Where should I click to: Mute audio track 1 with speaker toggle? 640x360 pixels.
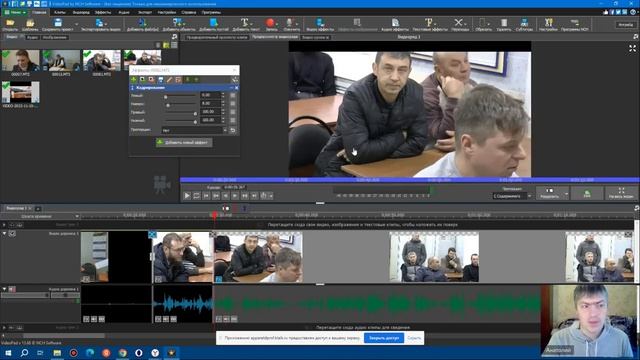point(12,289)
